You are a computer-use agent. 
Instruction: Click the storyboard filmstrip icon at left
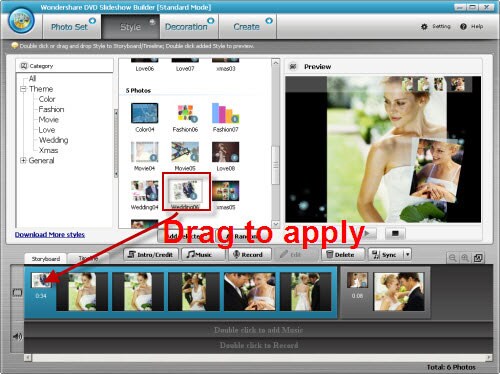17,293
